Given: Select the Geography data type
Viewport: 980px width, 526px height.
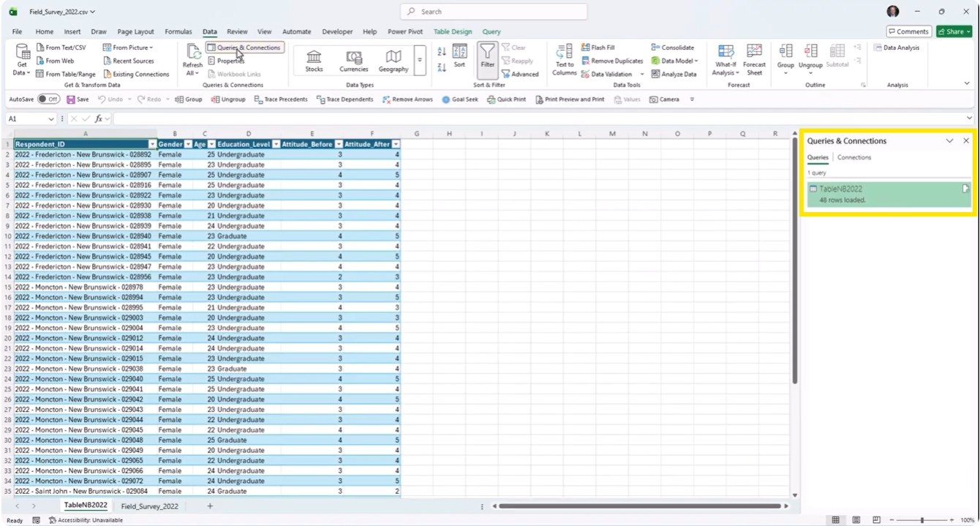Looking at the screenshot, I should pos(393,61).
